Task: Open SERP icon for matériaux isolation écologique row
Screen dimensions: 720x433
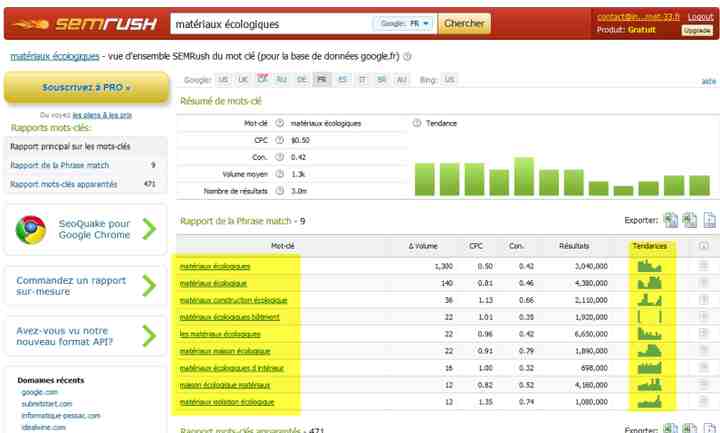Action: (x=703, y=401)
